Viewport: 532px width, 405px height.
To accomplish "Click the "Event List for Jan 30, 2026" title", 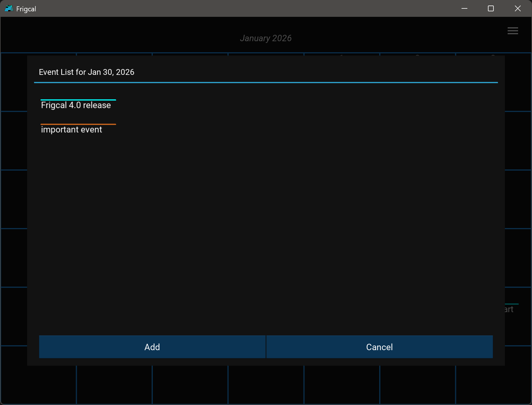I will tap(86, 72).
